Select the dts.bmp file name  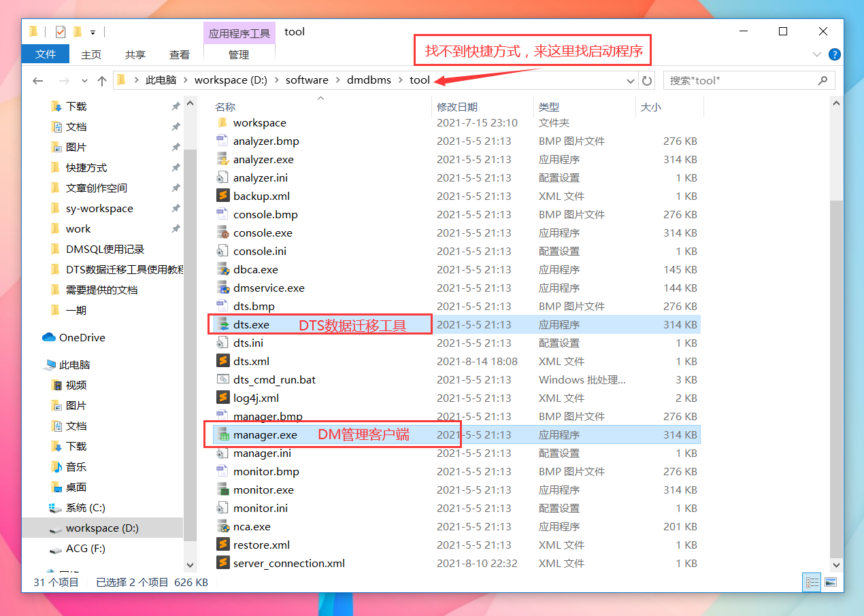(254, 306)
